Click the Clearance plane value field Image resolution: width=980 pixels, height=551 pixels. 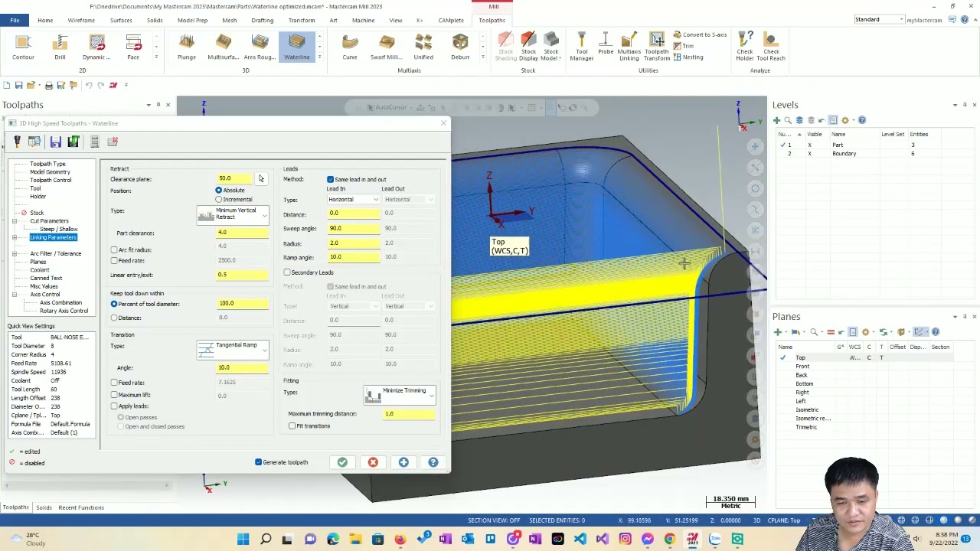(235, 178)
